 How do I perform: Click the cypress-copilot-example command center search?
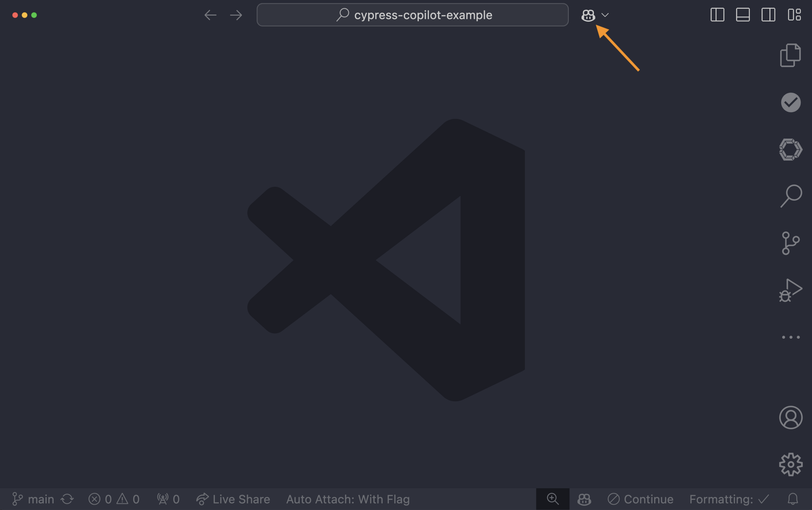click(x=412, y=15)
